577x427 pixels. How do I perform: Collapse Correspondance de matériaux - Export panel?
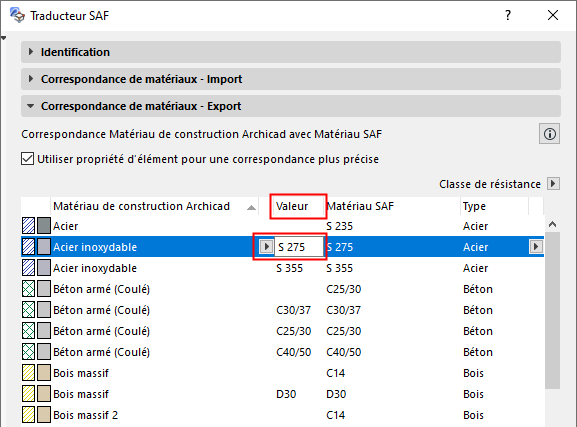291,106
